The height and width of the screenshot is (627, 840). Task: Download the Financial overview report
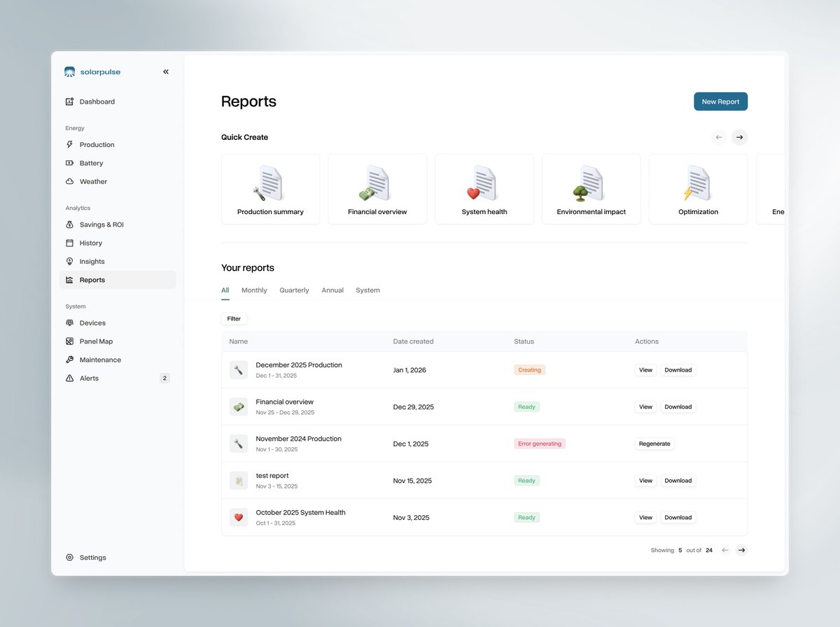pos(678,407)
